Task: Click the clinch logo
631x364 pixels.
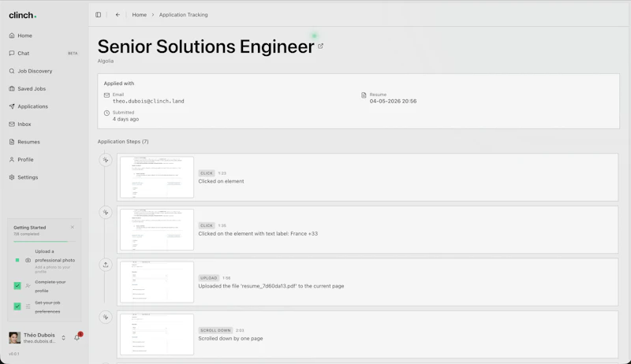Action: point(23,15)
